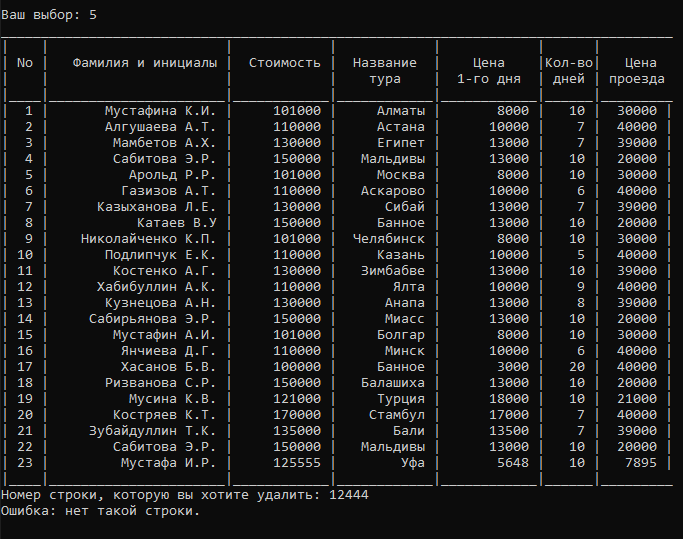Select the tour name 'Астана'
This screenshot has height=539, width=683.
(x=401, y=127)
